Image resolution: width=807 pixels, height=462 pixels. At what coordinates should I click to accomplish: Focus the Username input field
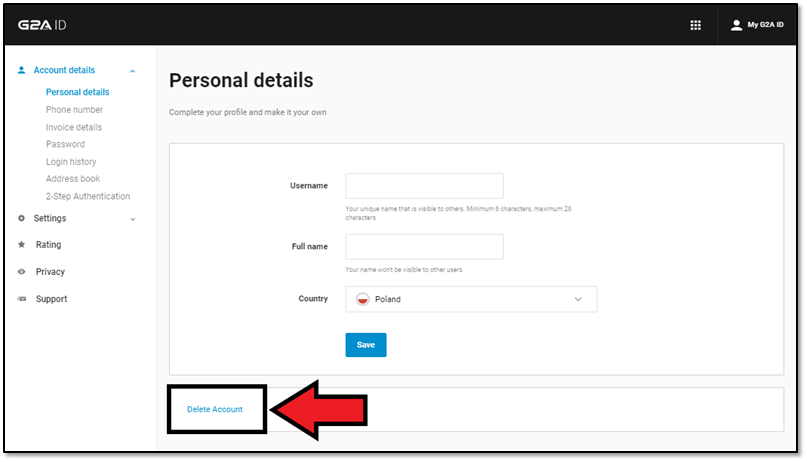coord(424,186)
